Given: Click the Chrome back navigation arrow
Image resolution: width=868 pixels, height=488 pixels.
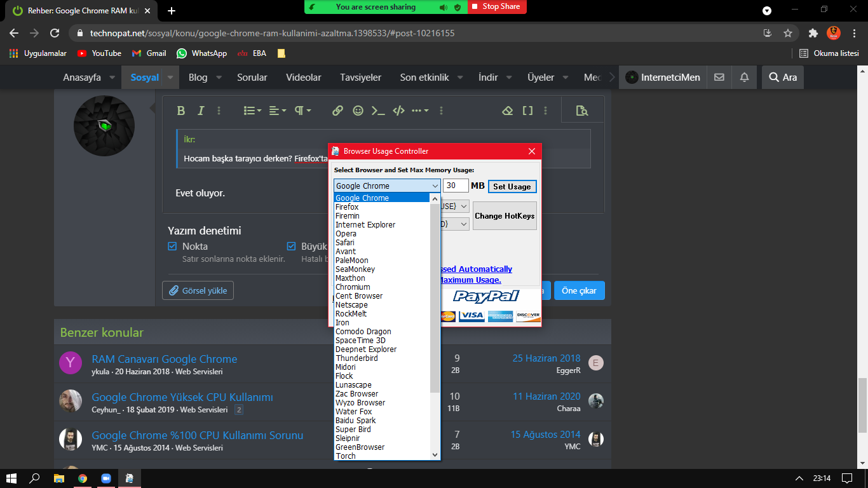Looking at the screenshot, I should pos(14,33).
